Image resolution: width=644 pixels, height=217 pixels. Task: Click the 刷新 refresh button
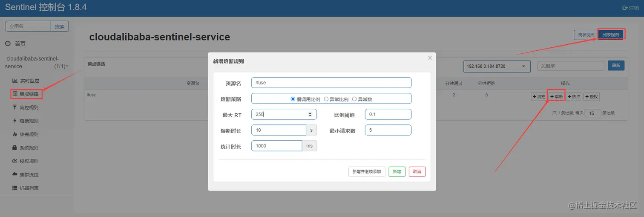pyautogui.click(x=616, y=66)
